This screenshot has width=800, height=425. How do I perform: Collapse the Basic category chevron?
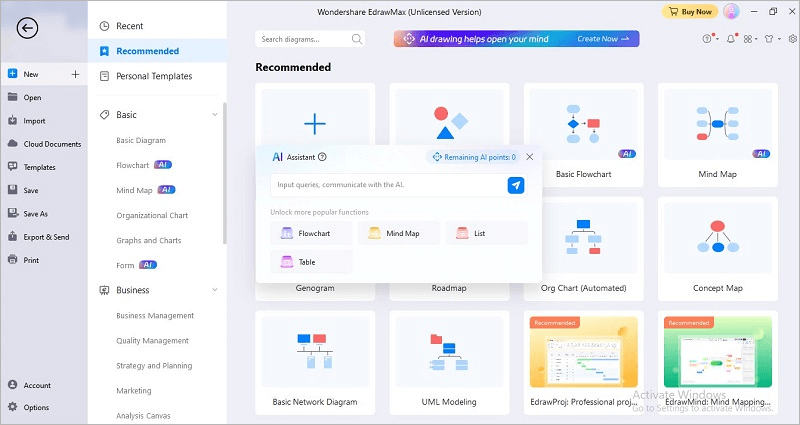(215, 115)
